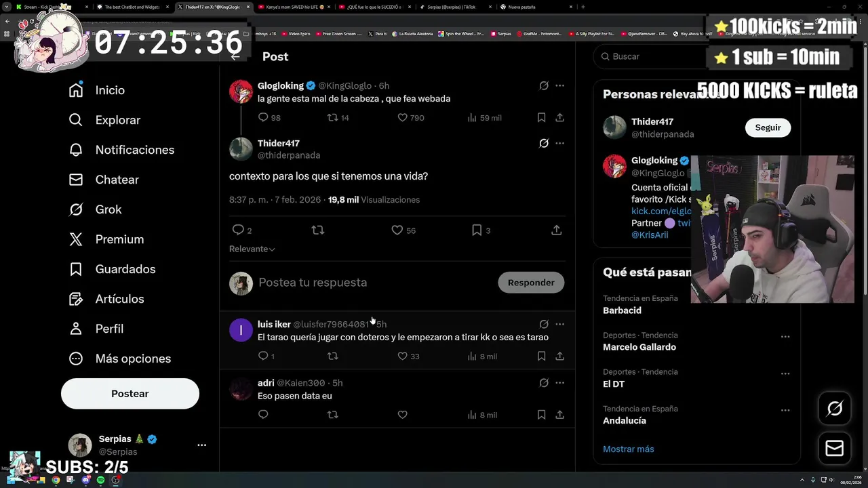868x488 pixels.
Task: Open kick.com link in Glogloking bio
Action: [661, 211]
